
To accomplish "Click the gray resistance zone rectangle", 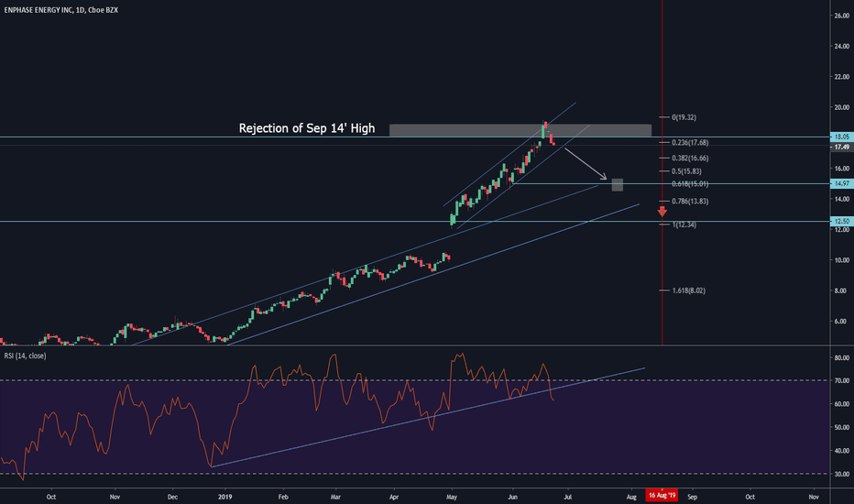I will tap(520, 130).
